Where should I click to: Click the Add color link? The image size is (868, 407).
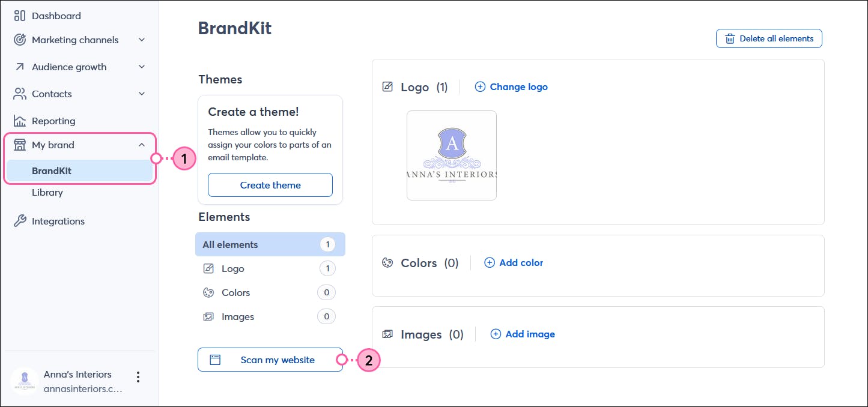514,262
